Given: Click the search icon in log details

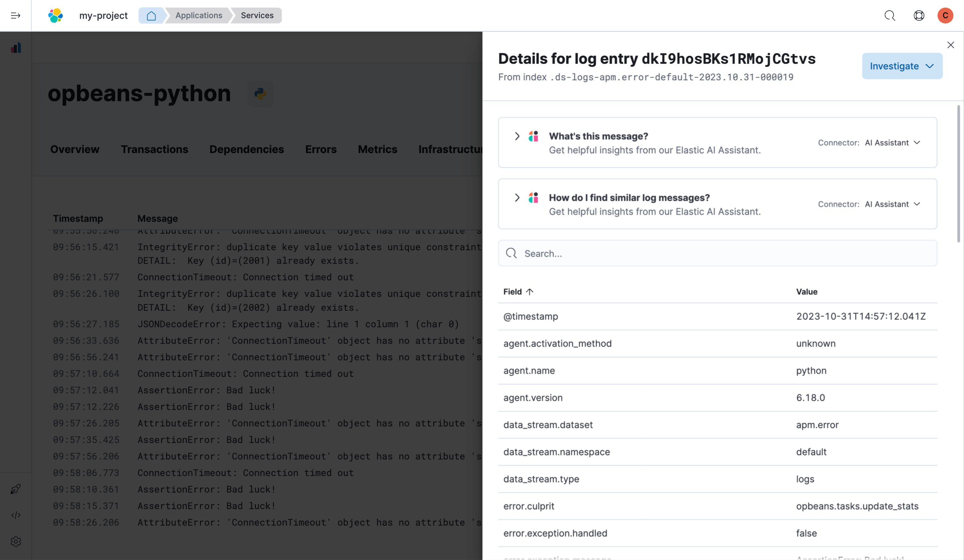Looking at the screenshot, I should coord(512,253).
